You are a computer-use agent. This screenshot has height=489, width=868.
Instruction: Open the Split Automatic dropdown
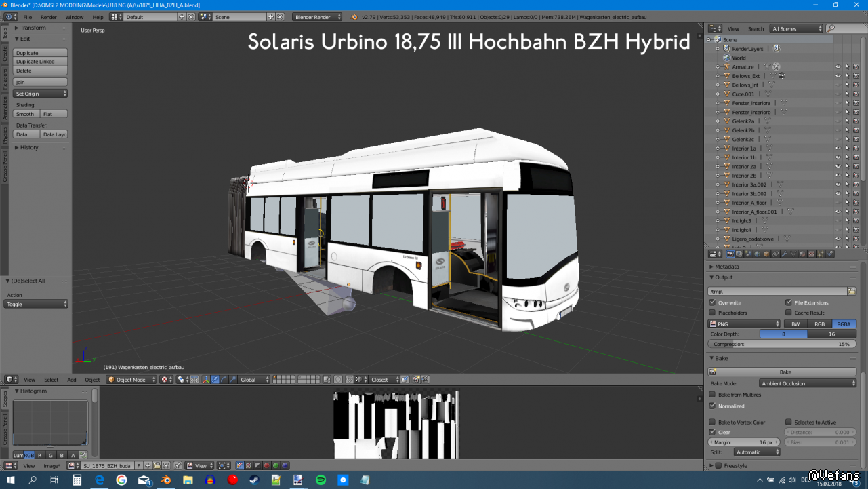(756, 452)
